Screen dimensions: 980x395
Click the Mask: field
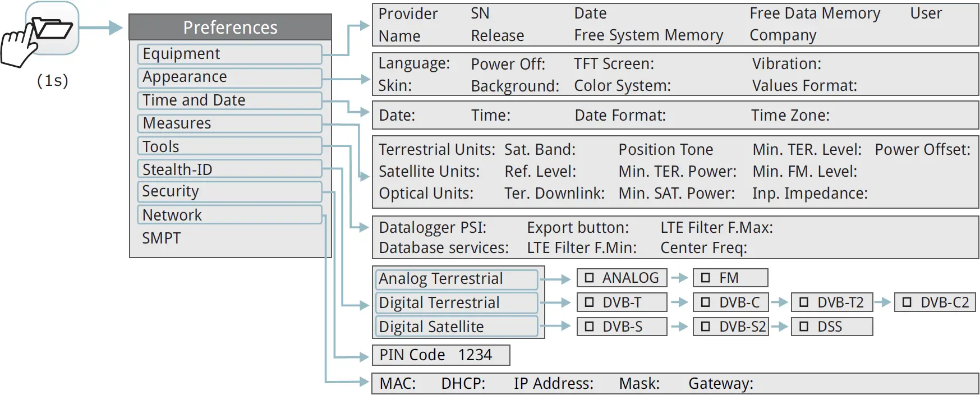[x=639, y=384]
